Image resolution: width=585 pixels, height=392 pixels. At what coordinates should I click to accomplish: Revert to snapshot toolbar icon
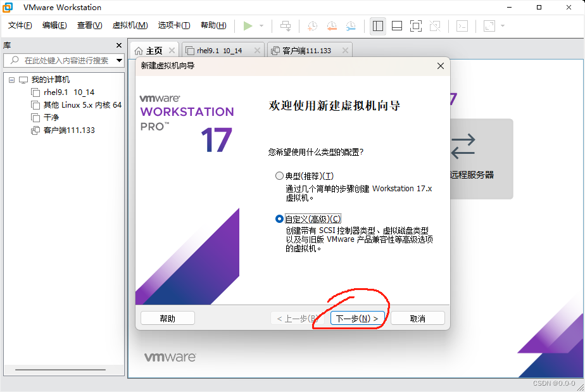pyautogui.click(x=332, y=26)
